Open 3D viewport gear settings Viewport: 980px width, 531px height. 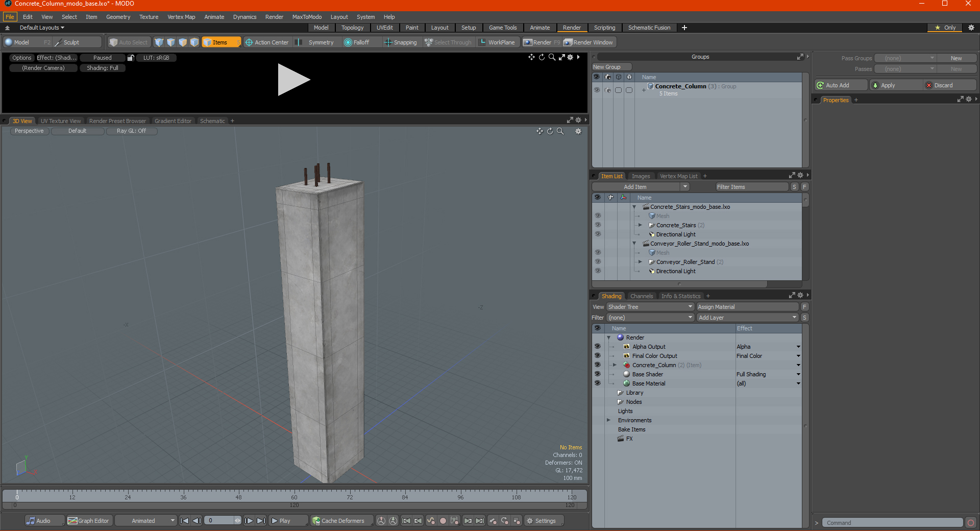point(578,131)
